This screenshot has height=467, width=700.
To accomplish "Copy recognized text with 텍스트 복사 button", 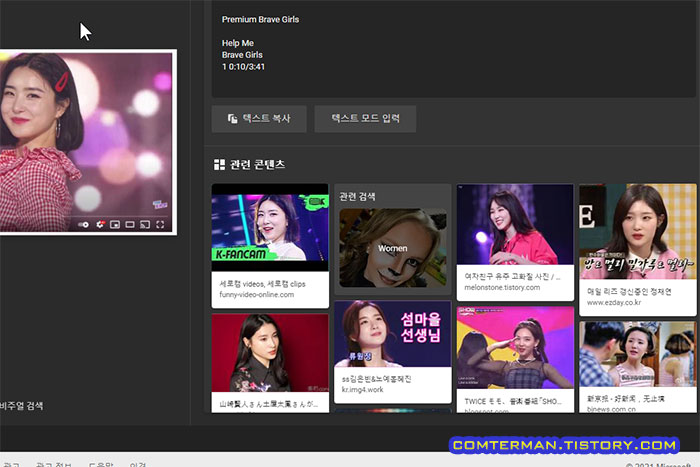I will [x=259, y=119].
